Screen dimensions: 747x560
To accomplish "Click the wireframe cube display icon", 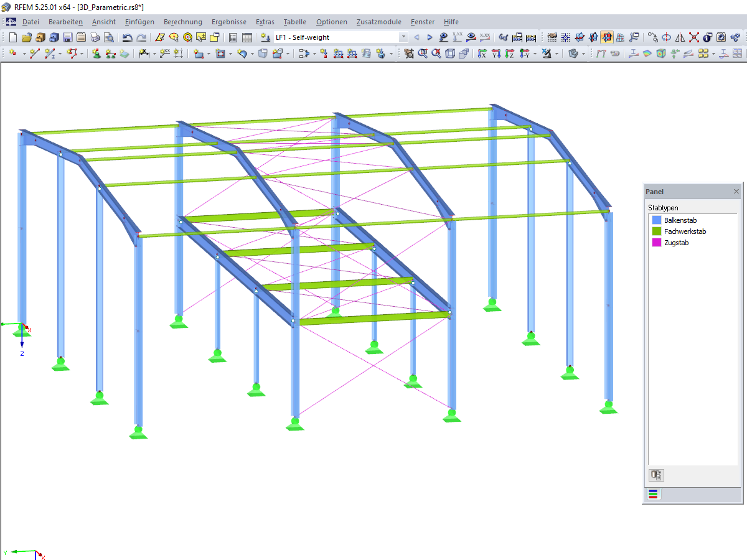I will pyautogui.click(x=449, y=54).
